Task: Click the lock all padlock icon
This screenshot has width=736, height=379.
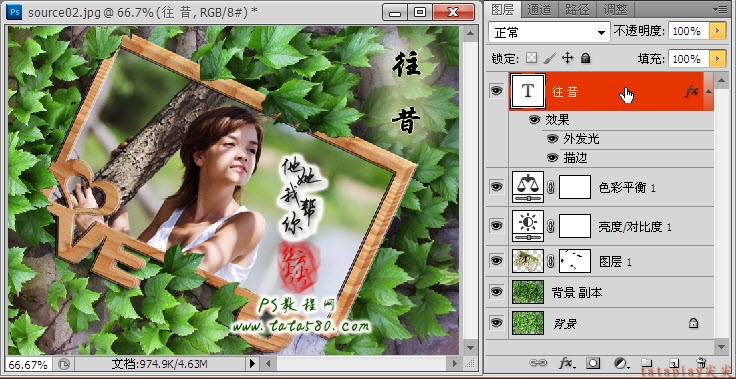Action: click(x=585, y=58)
